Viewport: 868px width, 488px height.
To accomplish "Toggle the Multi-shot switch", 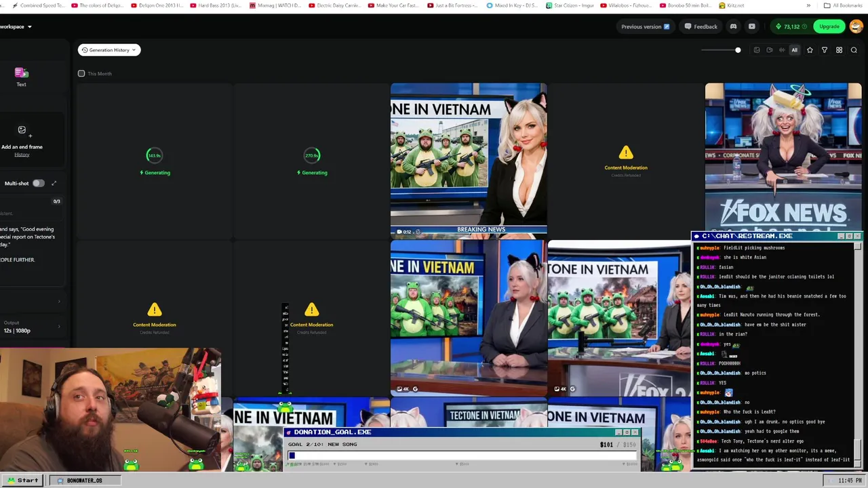I will (39, 183).
